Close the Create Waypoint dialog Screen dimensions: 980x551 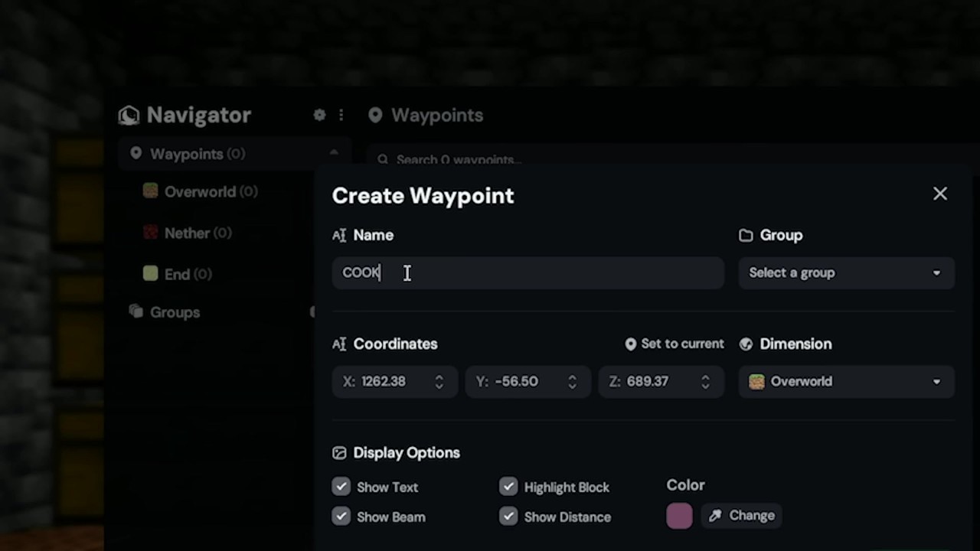point(940,194)
